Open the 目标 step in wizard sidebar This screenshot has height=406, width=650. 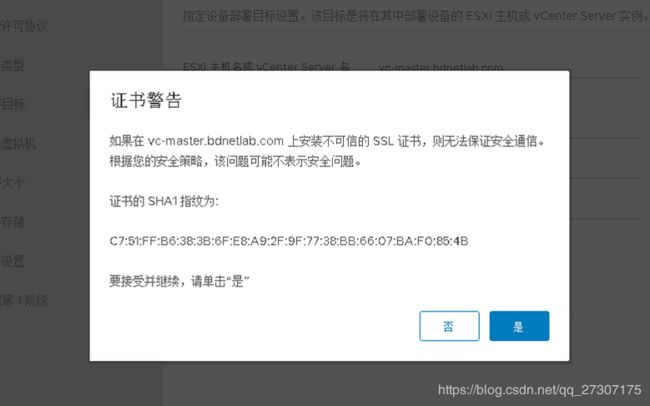(13, 104)
